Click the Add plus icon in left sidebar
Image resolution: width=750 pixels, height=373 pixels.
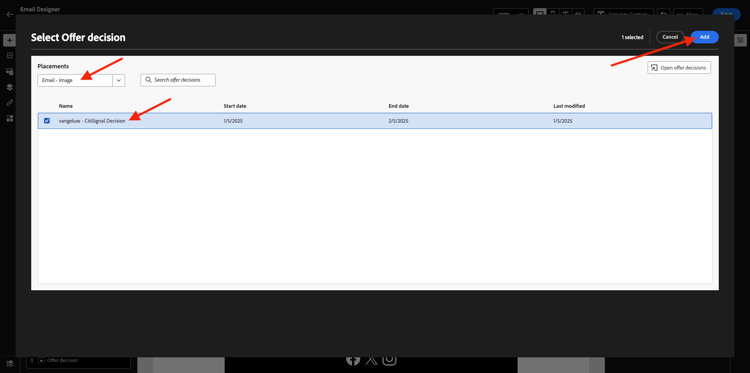coord(9,41)
